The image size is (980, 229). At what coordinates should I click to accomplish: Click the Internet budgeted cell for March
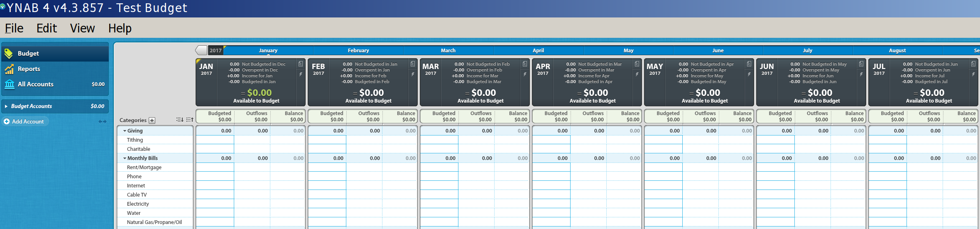[x=439, y=185]
